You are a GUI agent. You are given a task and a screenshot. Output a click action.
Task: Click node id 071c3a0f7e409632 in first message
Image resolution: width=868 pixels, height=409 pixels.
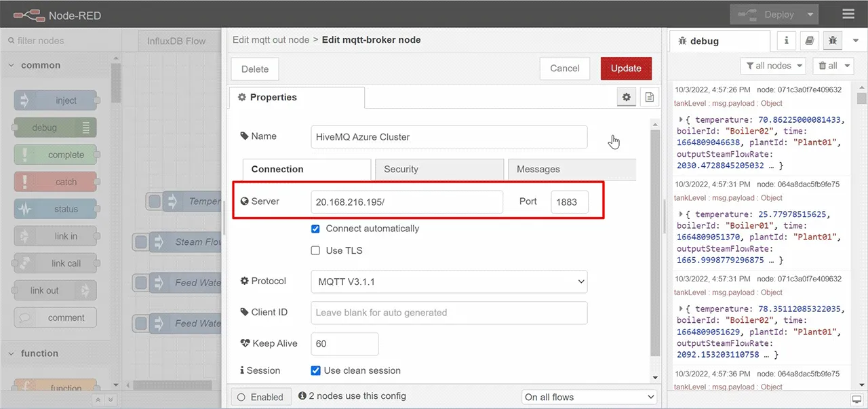pyautogui.click(x=799, y=90)
